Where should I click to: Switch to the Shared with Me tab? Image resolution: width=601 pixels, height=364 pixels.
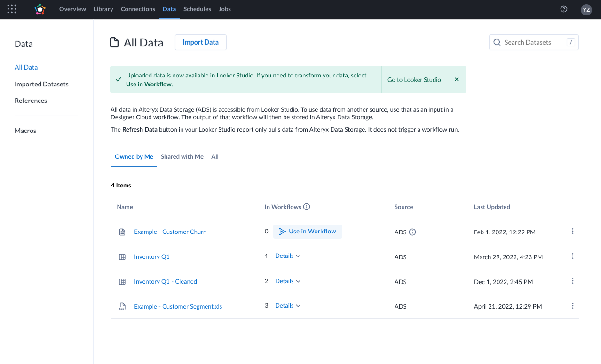tap(182, 156)
